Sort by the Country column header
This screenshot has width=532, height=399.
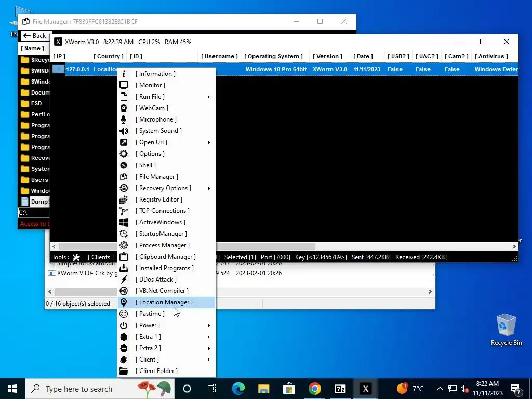(x=109, y=56)
